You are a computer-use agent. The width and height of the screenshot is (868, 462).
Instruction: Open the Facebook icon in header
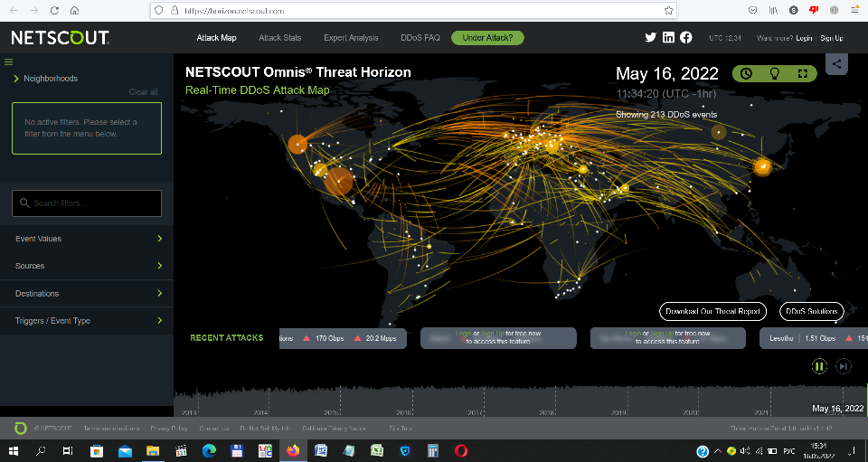point(686,38)
